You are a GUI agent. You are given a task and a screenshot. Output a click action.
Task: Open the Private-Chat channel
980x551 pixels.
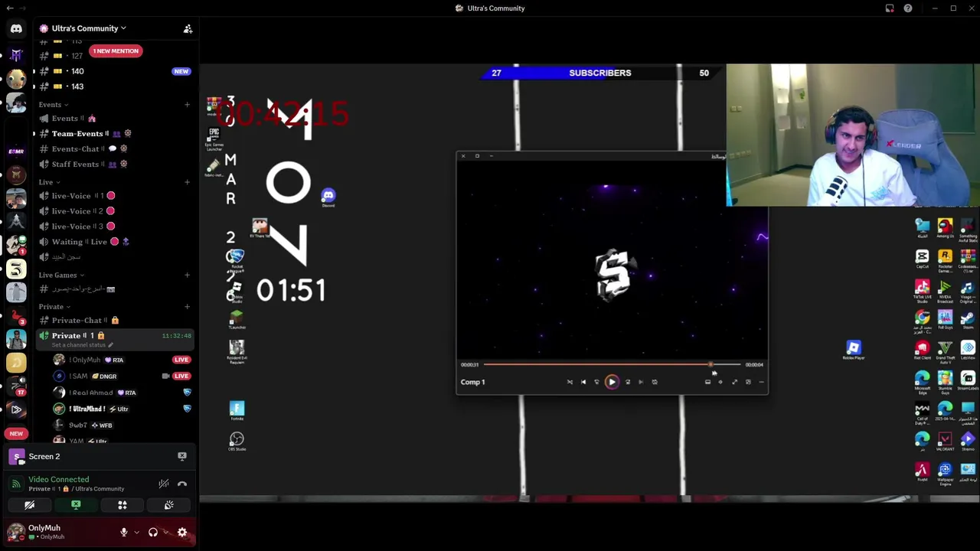(x=115, y=321)
